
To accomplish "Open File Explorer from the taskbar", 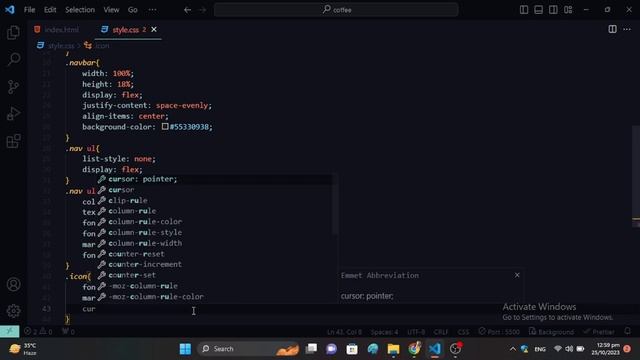I will tap(393, 349).
